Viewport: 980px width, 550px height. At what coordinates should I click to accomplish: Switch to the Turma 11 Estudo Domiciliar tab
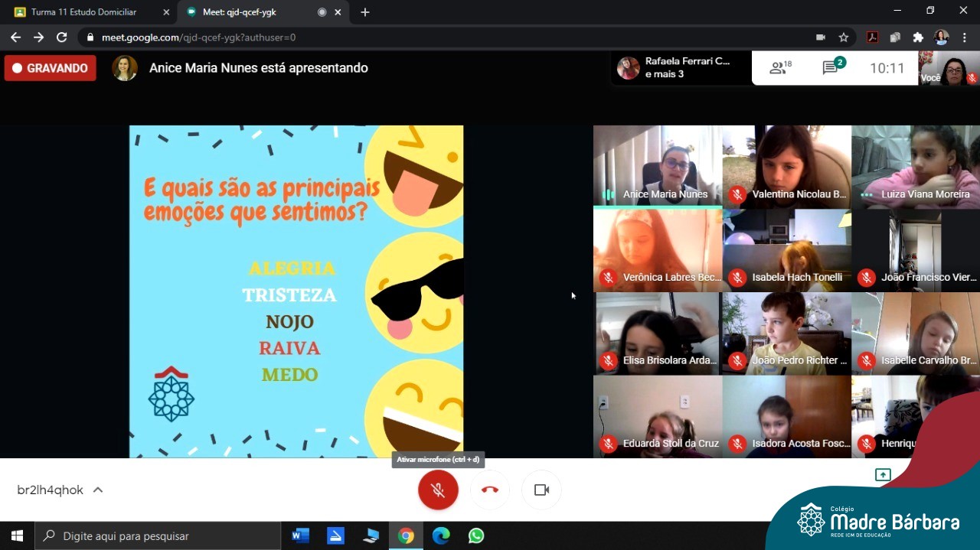click(x=84, y=12)
